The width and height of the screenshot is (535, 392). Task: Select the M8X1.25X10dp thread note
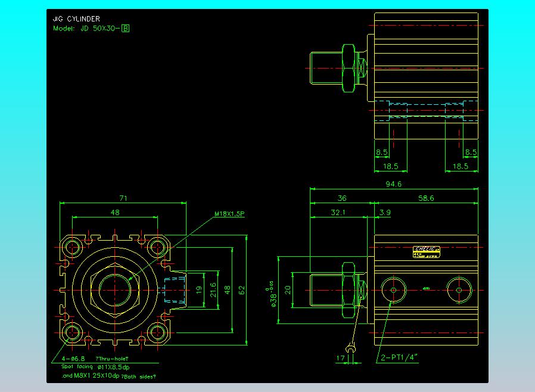[x=97, y=376]
